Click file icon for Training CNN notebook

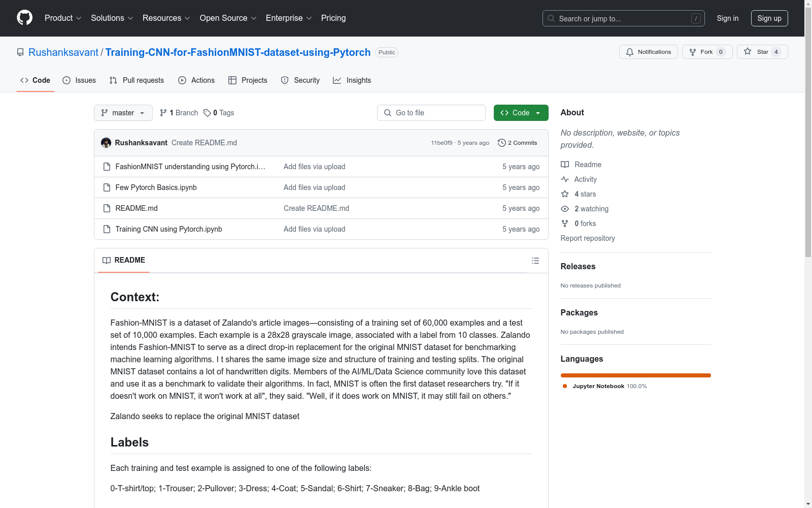[107, 229]
